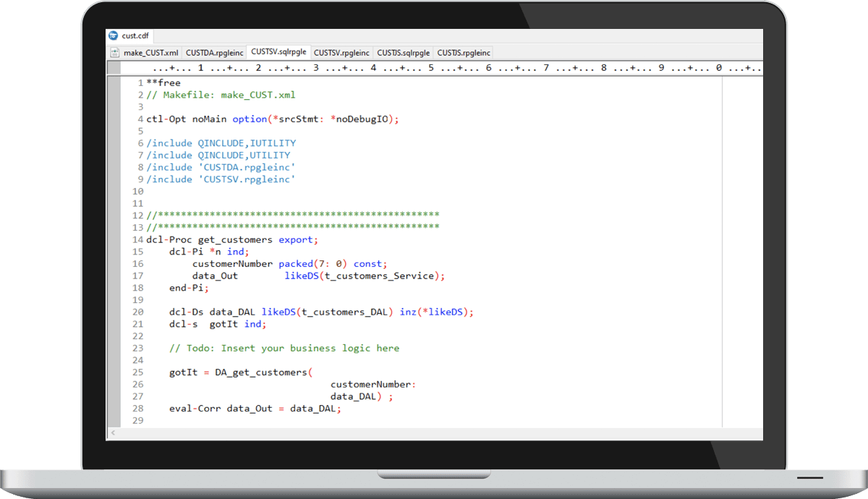Image resolution: width=868 pixels, height=499 pixels.
Task: Open the CUSTJS.sqlrpgle tab
Action: [x=404, y=53]
